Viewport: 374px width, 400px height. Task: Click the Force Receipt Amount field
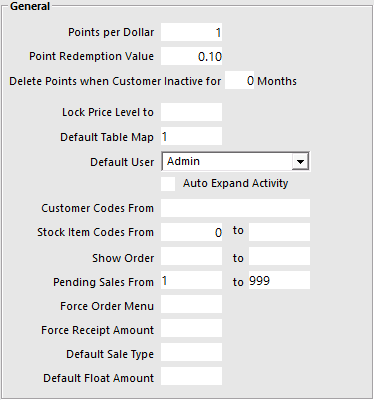pyautogui.click(x=191, y=328)
